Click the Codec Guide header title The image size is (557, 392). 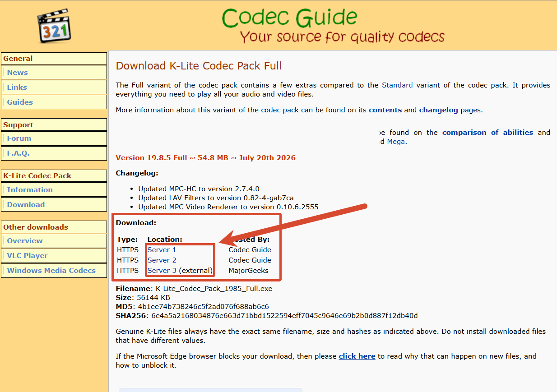(x=289, y=17)
